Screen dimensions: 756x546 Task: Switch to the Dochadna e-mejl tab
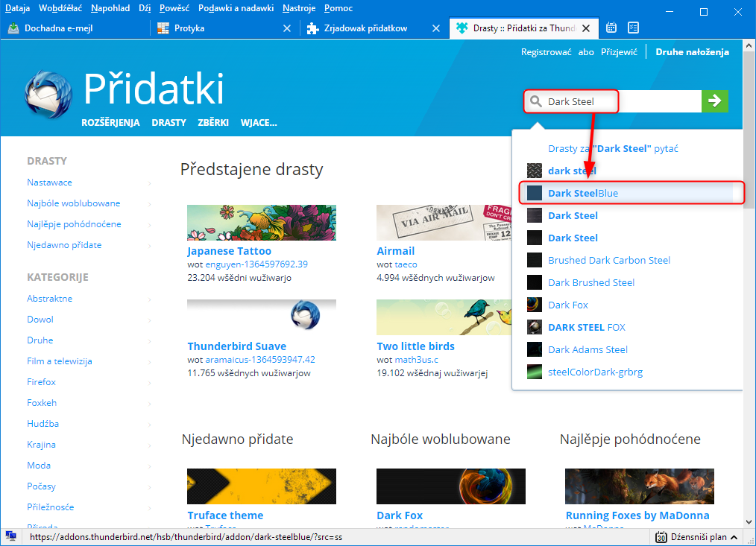point(75,28)
